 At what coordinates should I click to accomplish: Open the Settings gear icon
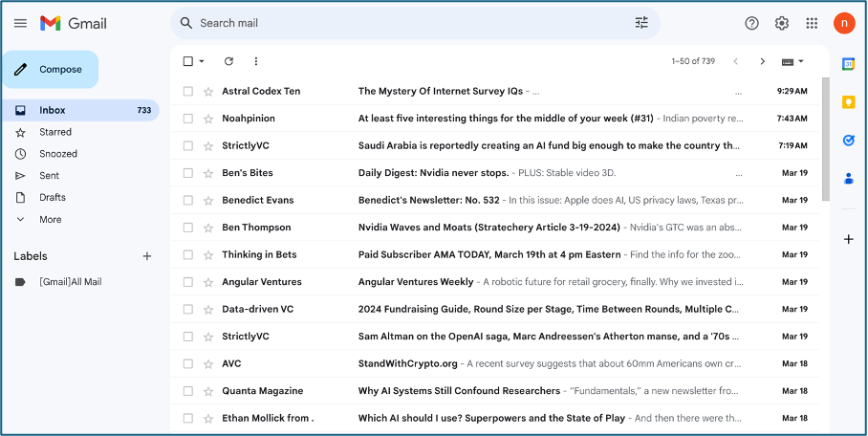(x=782, y=23)
